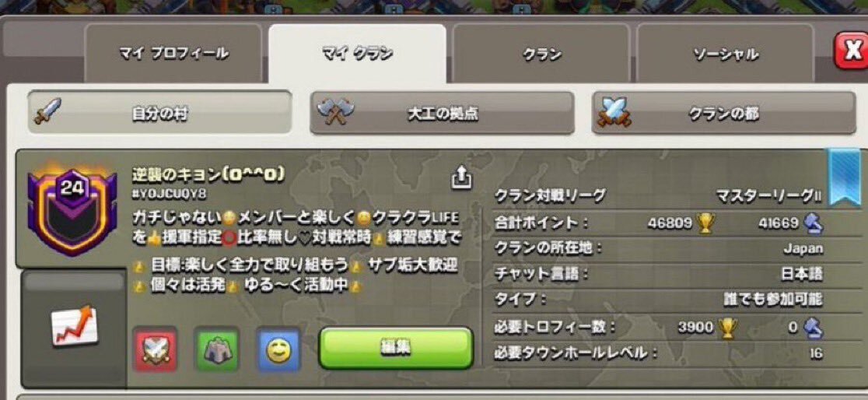Switch to the マイ プロフィール tab

coord(173,54)
